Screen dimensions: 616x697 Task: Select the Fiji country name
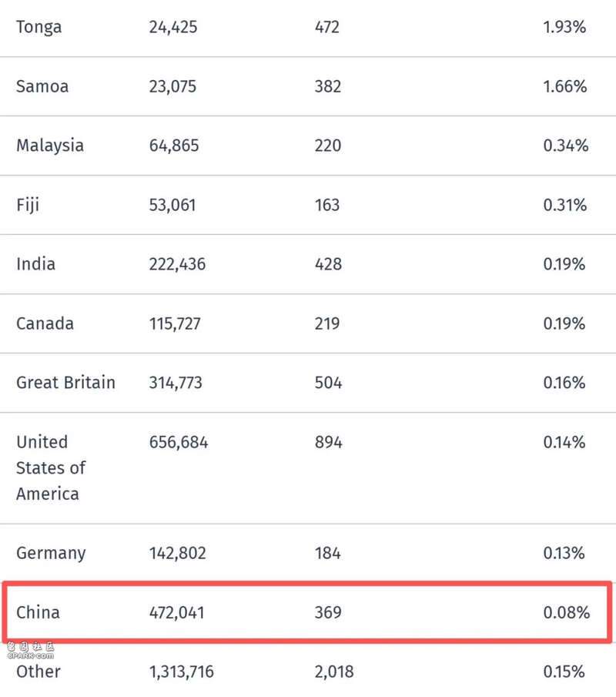(28, 206)
